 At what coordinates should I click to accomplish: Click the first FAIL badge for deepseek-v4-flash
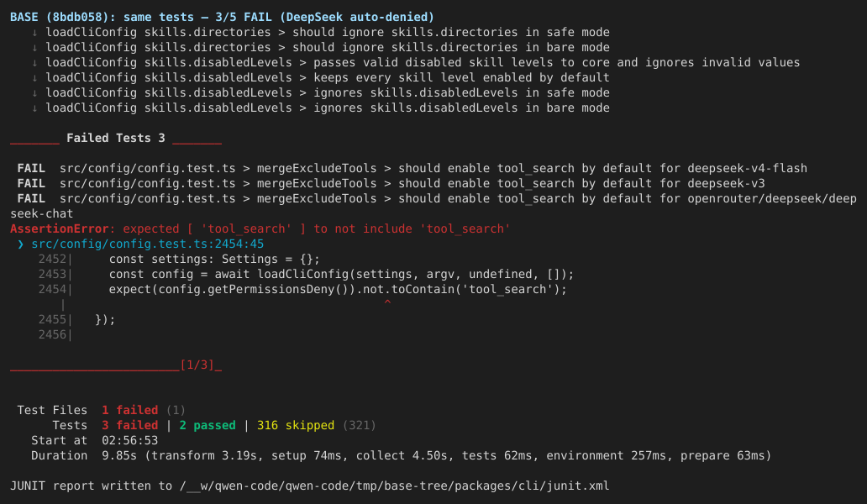click(31, 168)
